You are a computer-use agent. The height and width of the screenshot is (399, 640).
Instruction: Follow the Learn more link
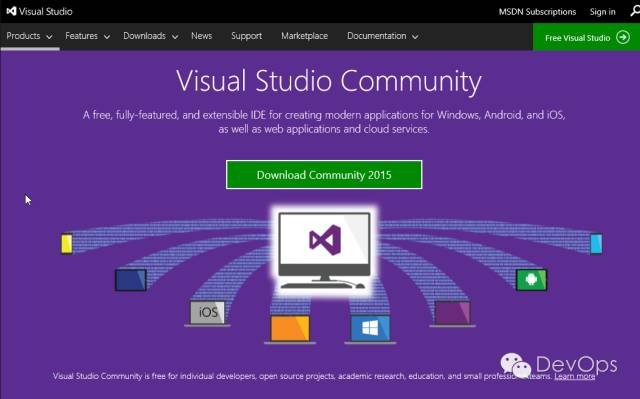pyautogui.click(x=574, y=376)
